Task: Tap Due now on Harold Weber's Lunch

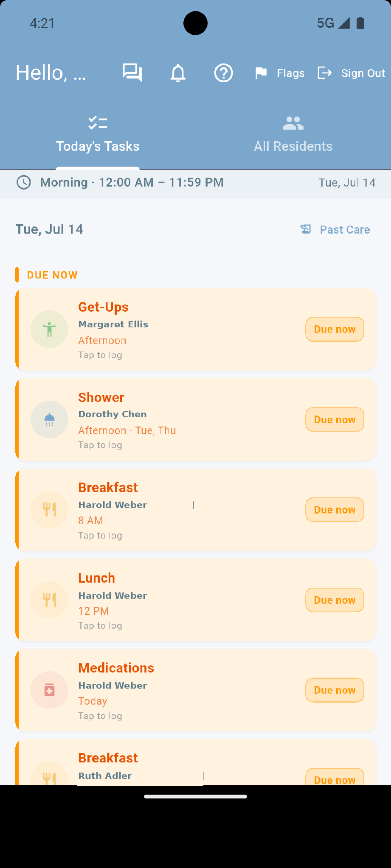Action: point(335,600)
